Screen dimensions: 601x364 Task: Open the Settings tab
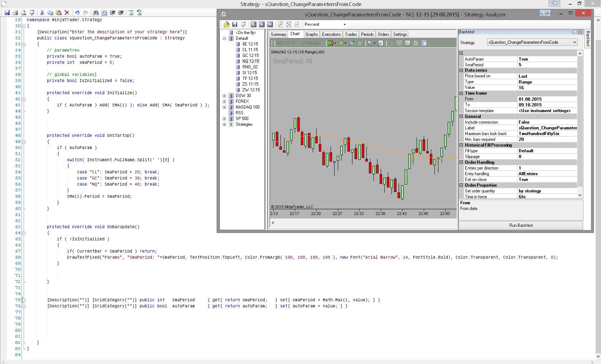(400, 34)
